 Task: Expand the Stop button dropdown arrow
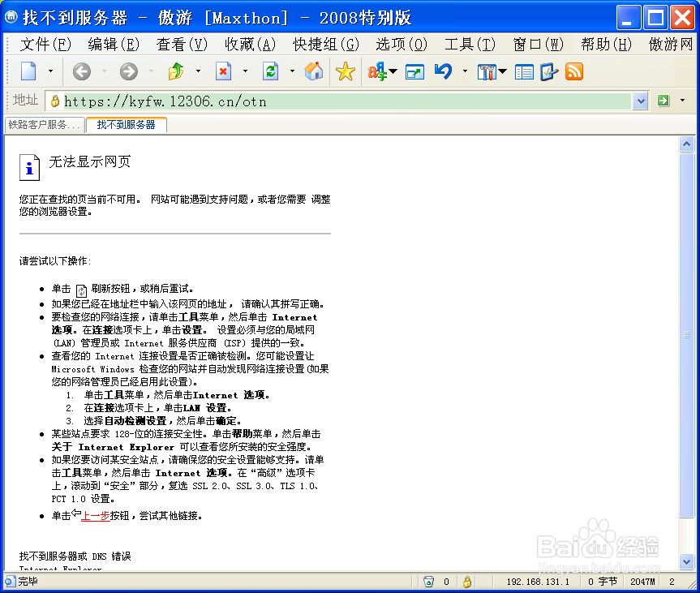(245, 71)
